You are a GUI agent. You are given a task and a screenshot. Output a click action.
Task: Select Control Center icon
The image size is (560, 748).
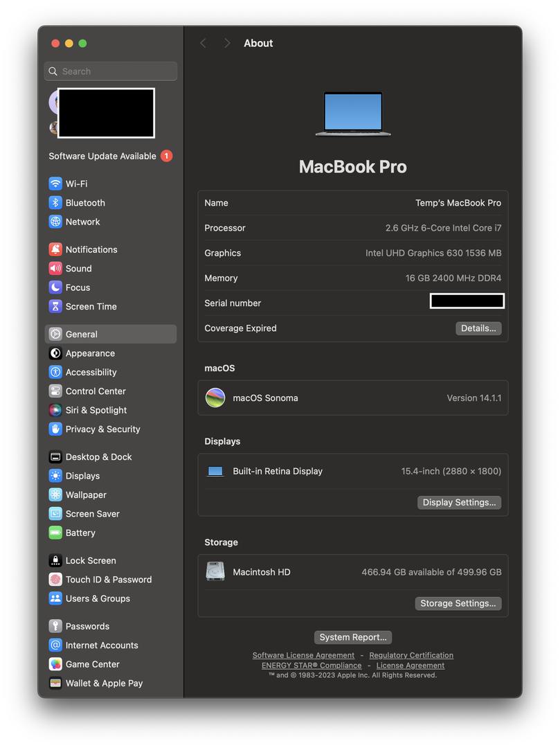click(55, 391)
